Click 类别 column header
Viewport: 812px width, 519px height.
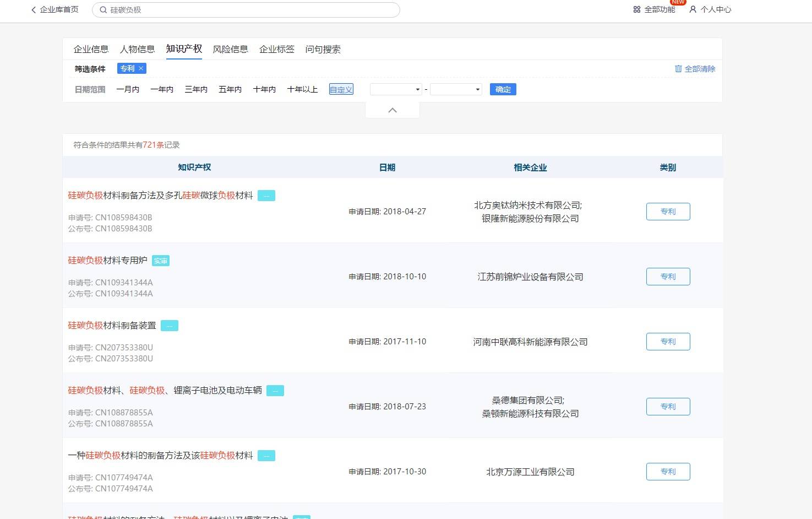tap(668, 167)
